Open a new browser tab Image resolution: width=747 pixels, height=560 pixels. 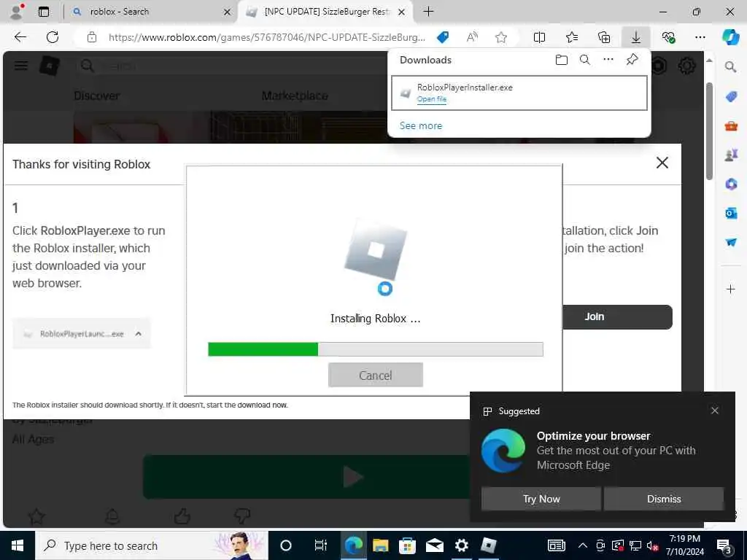point(428,12)
